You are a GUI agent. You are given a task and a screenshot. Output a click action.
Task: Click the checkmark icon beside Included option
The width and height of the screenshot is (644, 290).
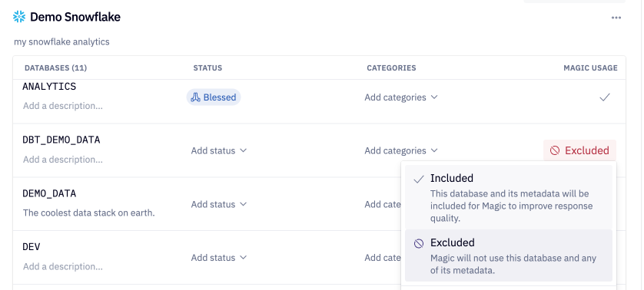[419, 180]
